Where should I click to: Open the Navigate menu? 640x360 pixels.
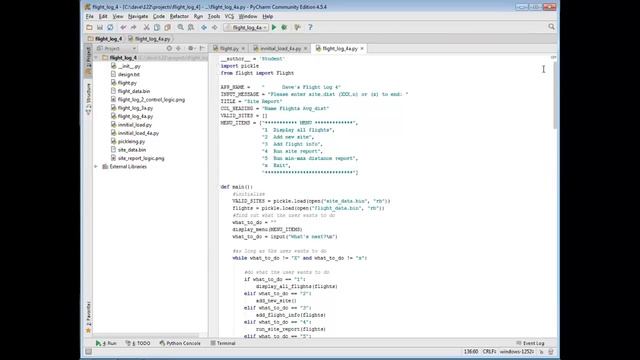(x=138, y=16)
